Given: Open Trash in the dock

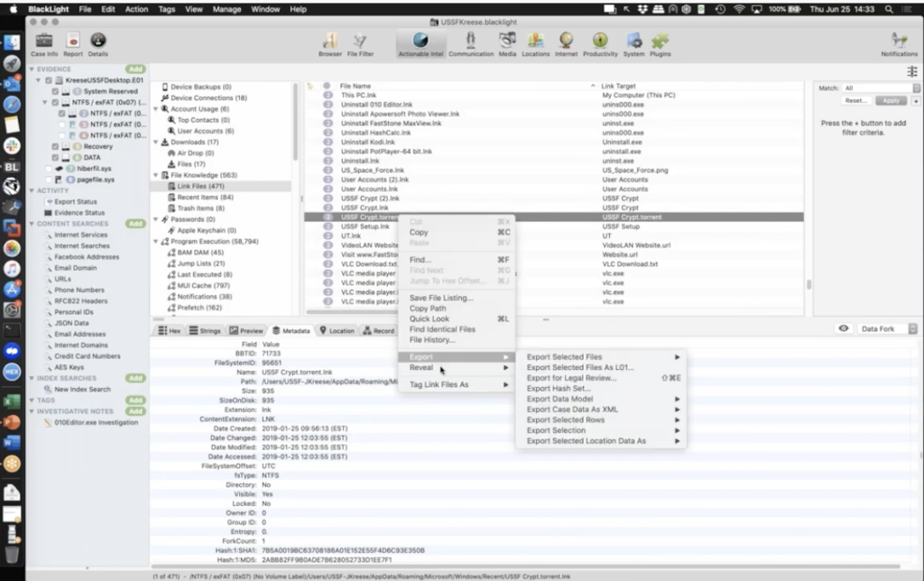Looking at the screenshot, I should (12, 554).
